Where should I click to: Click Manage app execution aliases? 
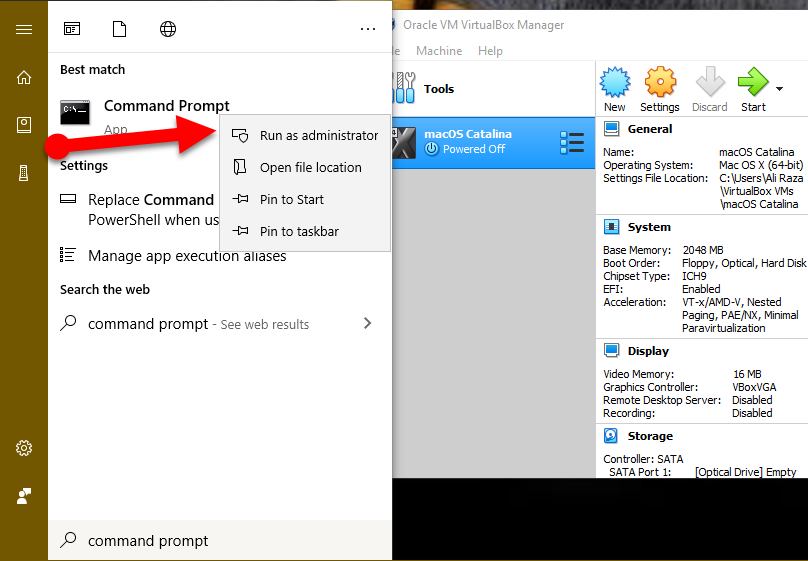(187, 256)
